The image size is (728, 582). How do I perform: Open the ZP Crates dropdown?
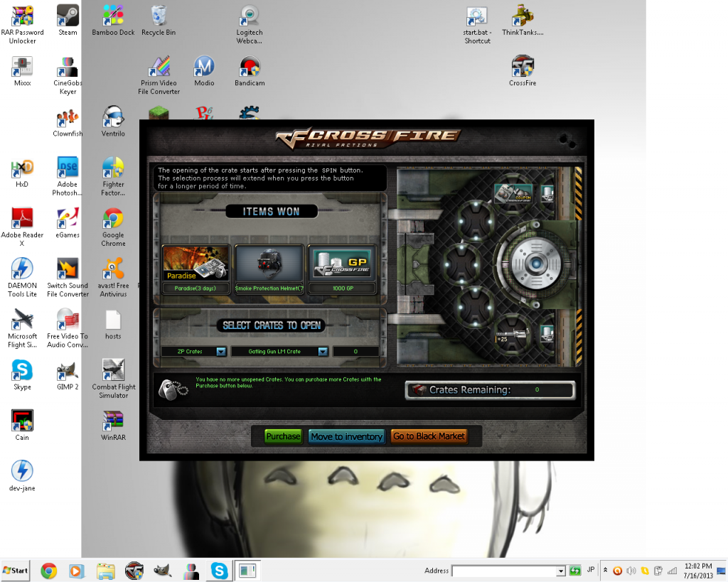(x=220, y=351)
